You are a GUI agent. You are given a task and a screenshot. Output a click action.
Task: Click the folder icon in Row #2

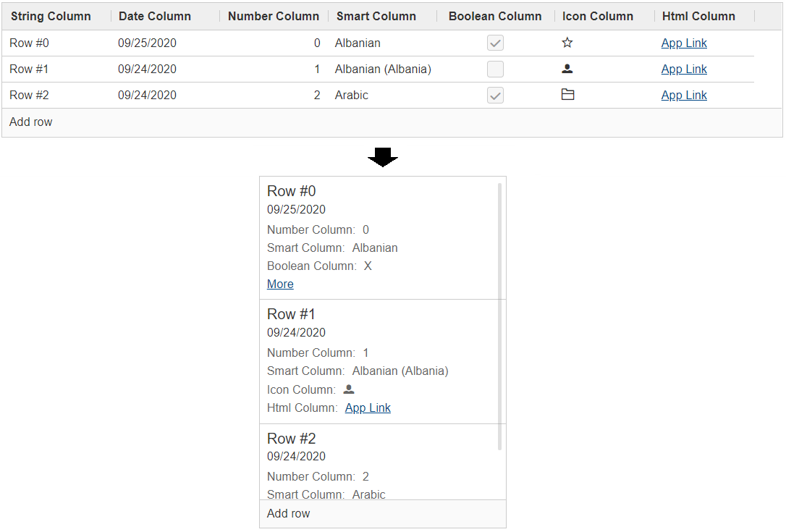point(568,95)
